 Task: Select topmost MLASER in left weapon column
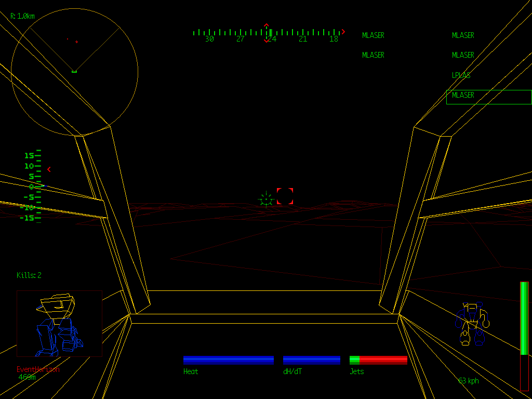click(x=373, y=35)
